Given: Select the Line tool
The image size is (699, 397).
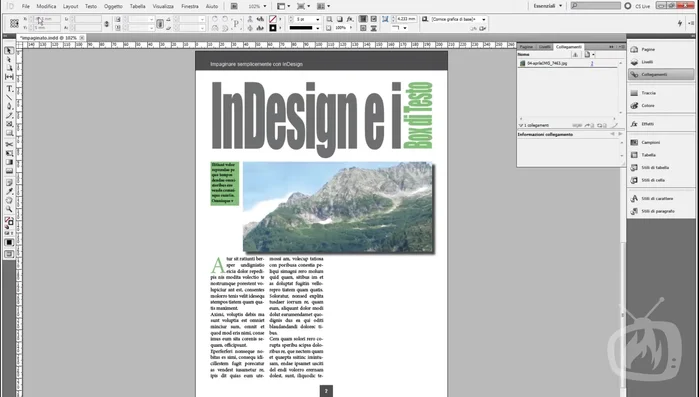Looking at the screenshot, I should point(9,98).
